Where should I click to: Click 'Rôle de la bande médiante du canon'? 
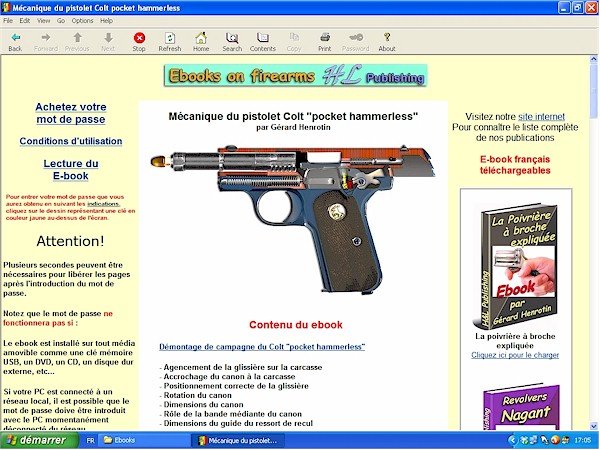[x=233, y=414]
